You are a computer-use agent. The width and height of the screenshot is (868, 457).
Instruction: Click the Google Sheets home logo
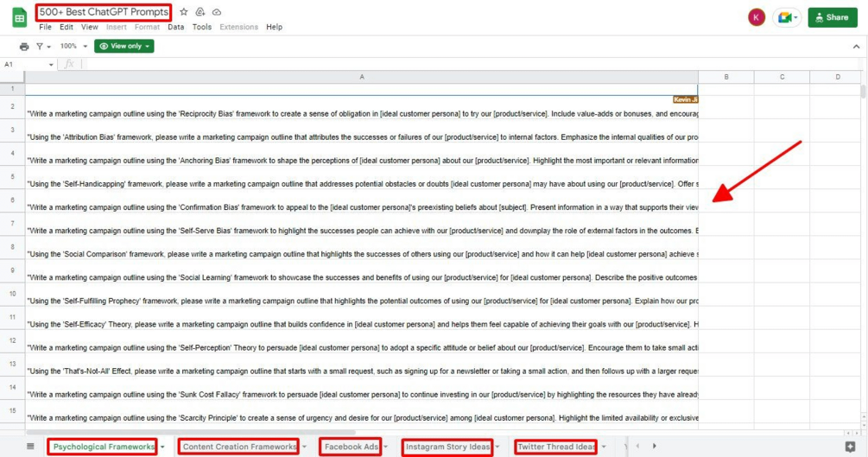(19, 17)
